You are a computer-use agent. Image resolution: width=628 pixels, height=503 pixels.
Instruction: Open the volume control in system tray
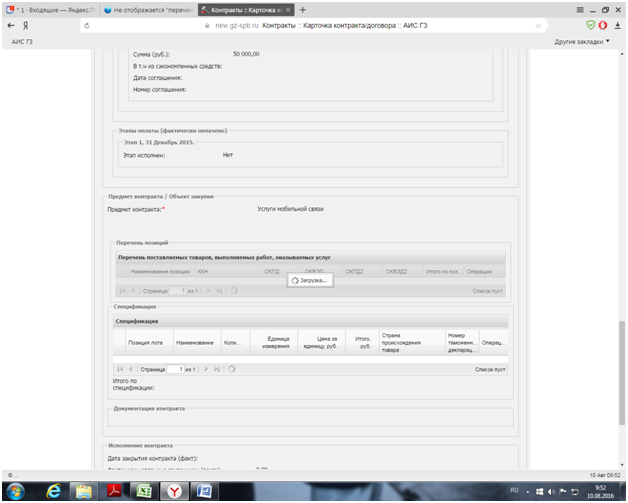point(552,491)
